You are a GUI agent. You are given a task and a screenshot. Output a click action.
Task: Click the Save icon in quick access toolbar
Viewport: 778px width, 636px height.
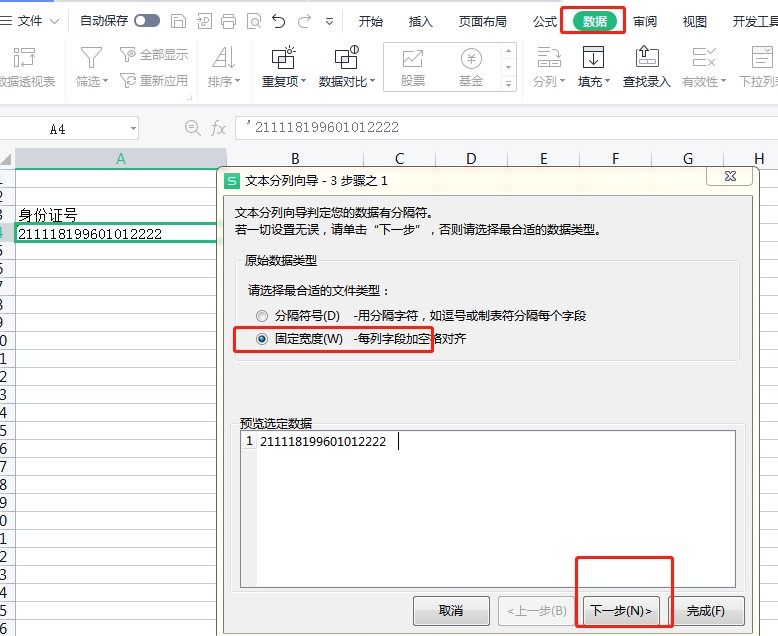(x=178, y=21)
